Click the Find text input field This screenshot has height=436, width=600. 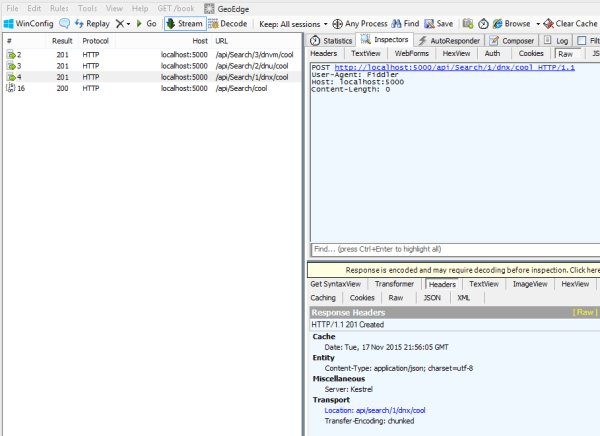tap(455, 249)
